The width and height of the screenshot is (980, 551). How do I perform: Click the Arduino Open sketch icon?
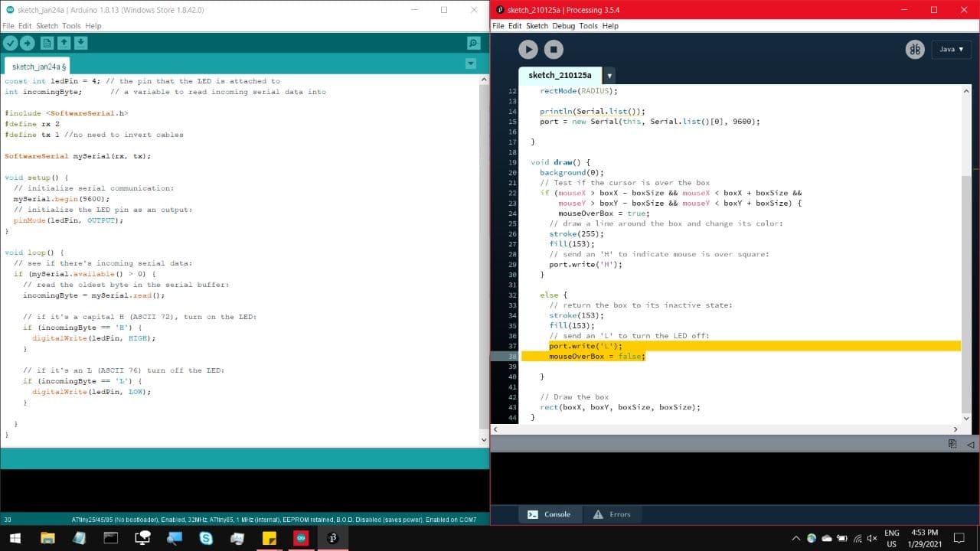(64, 44)
